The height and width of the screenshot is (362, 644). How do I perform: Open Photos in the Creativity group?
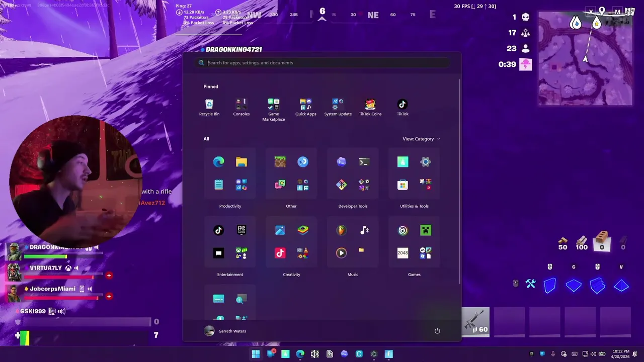pos(280,230)
